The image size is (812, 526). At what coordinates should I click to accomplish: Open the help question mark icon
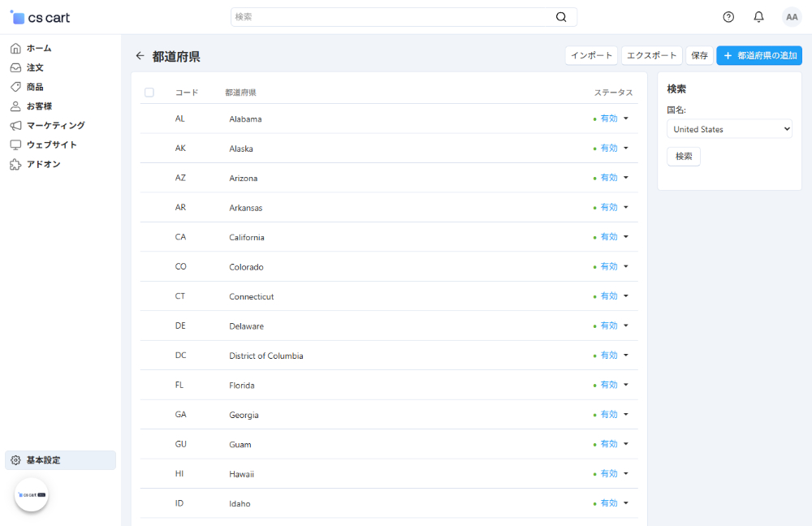tap(728, 17)
